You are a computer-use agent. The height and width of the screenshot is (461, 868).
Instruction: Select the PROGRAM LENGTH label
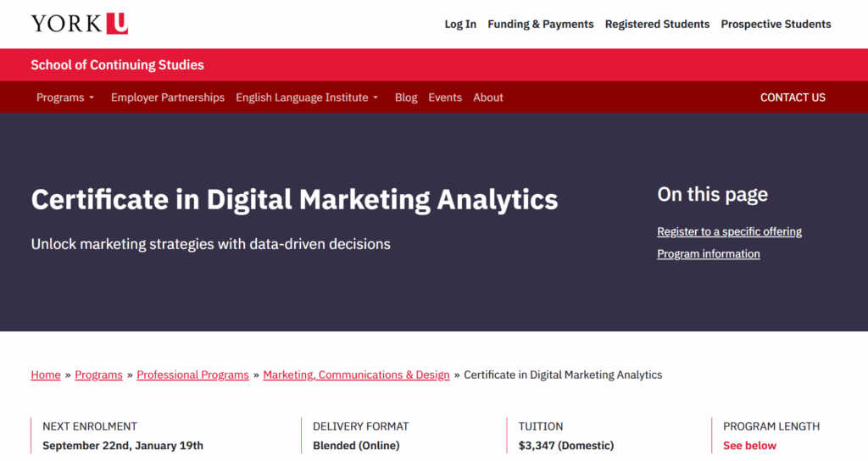point(771,426)
